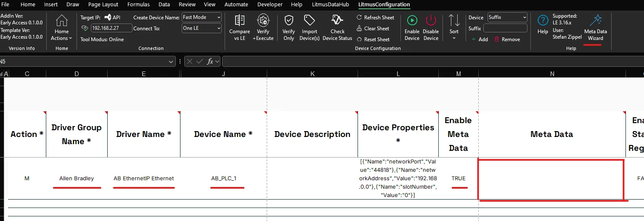The width and height of the screenshot is (644, 221).
Task: Click Refresh Sheet
Action: (376, 18)
